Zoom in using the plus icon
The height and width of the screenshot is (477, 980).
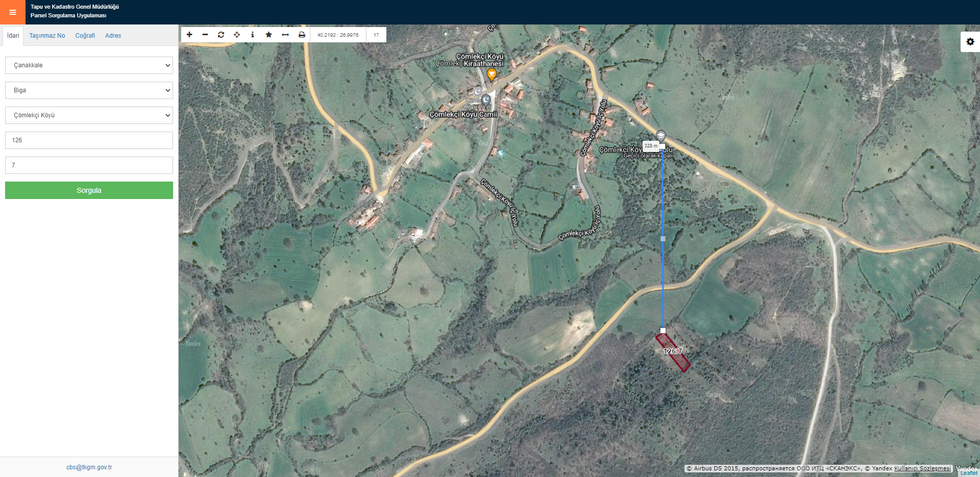coord(189,35)
